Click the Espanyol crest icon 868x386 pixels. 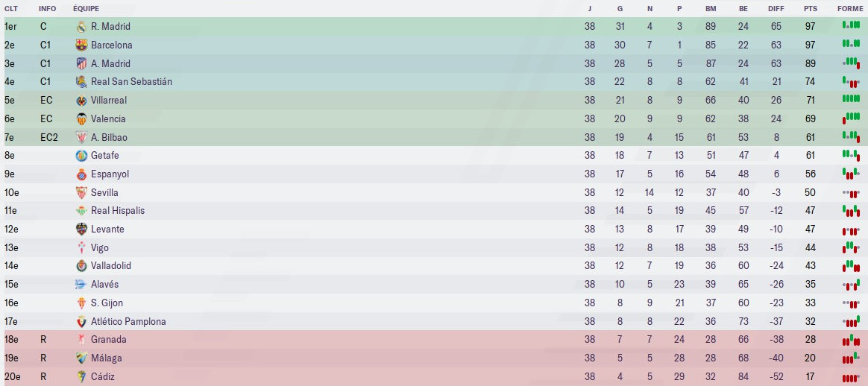[x=82, y=174]
